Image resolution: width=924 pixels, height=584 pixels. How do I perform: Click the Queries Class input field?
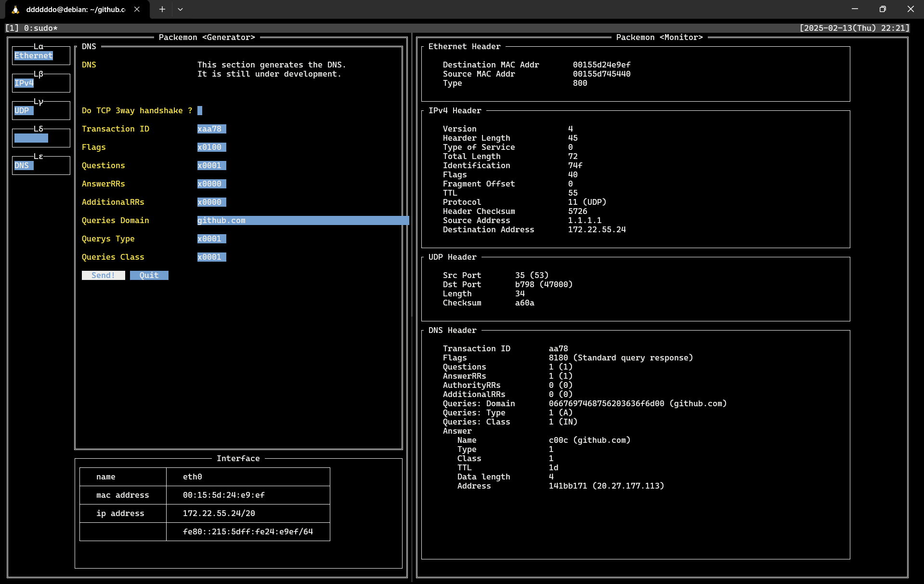pyautogui.click(x=212, y=257)
